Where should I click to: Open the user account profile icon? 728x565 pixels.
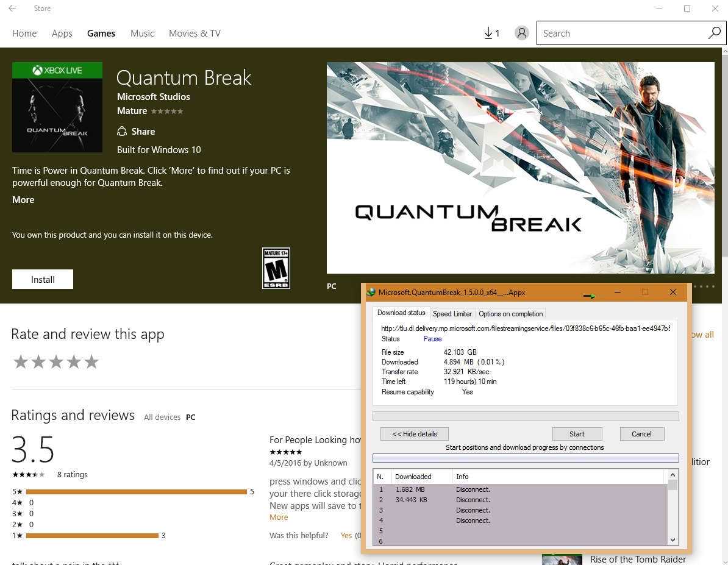tap(521, 34)
